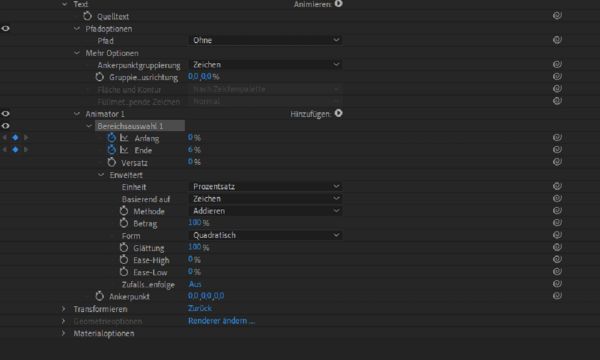Expand the Materialoptionen group
This screenshot has width=600, height=360.
(x=64, y=333)
